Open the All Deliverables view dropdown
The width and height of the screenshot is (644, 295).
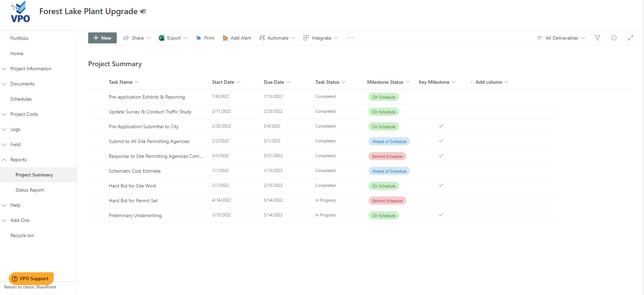click(x=583, y=38)
